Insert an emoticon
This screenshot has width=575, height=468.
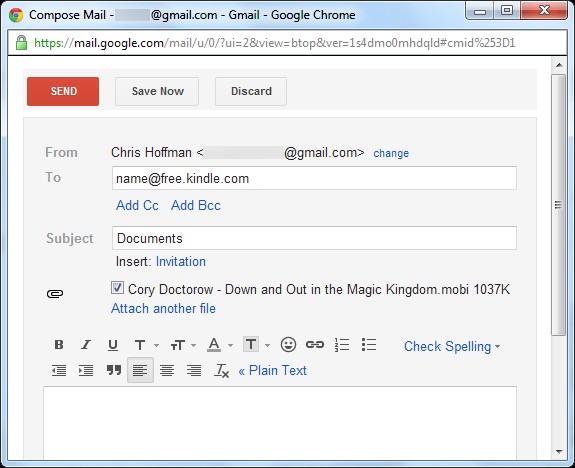point(288,345)
